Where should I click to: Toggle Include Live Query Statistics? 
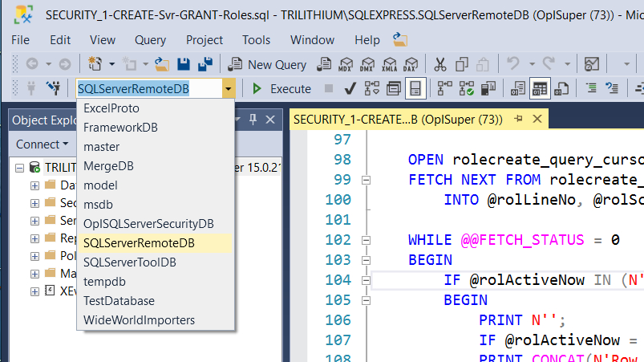click(x=466, y=89)
